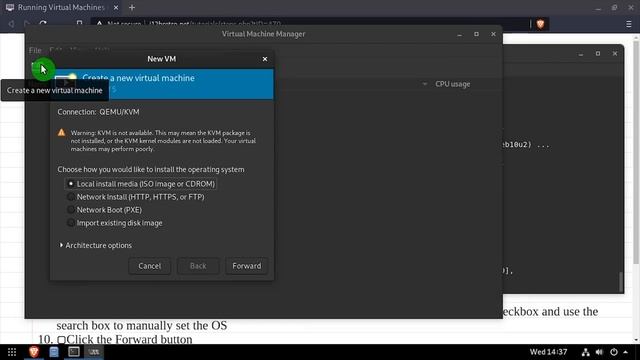Click the Forward button in New VM
The image size is (640, 360).
pyautogui.click(x=247, y=266)
